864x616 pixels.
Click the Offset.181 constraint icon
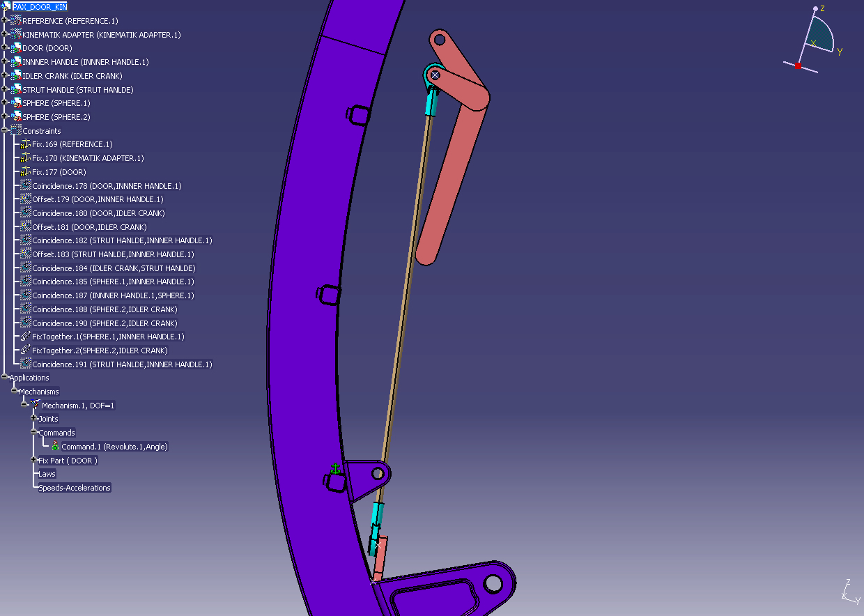[26, 226]
